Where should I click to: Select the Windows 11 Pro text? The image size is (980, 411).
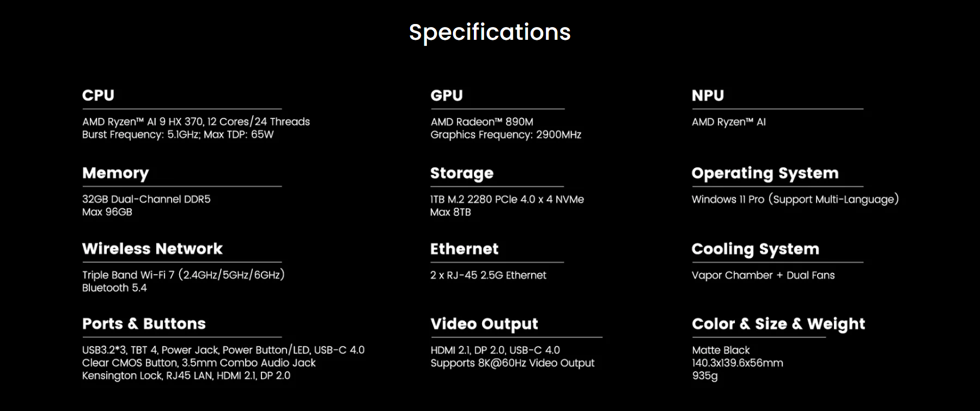click(x=728, y=199)
